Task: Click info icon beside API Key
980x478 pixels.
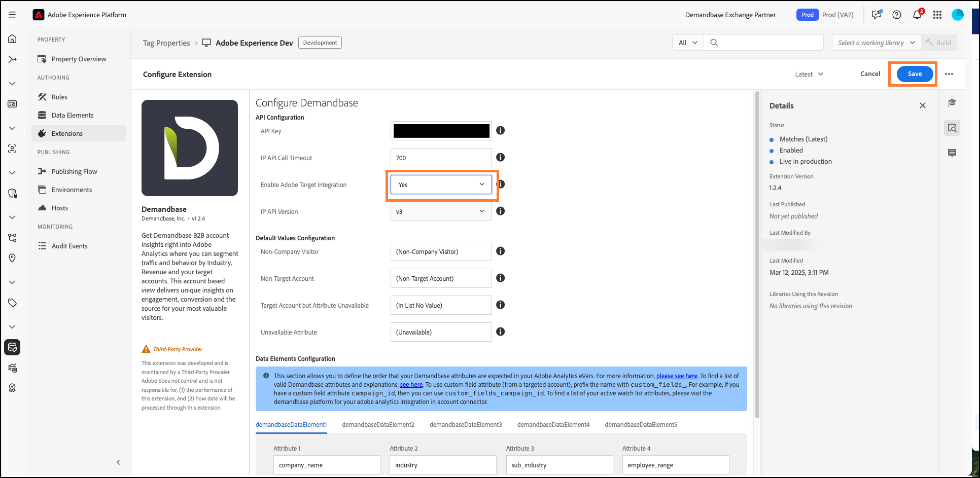Action: [500, 131]
